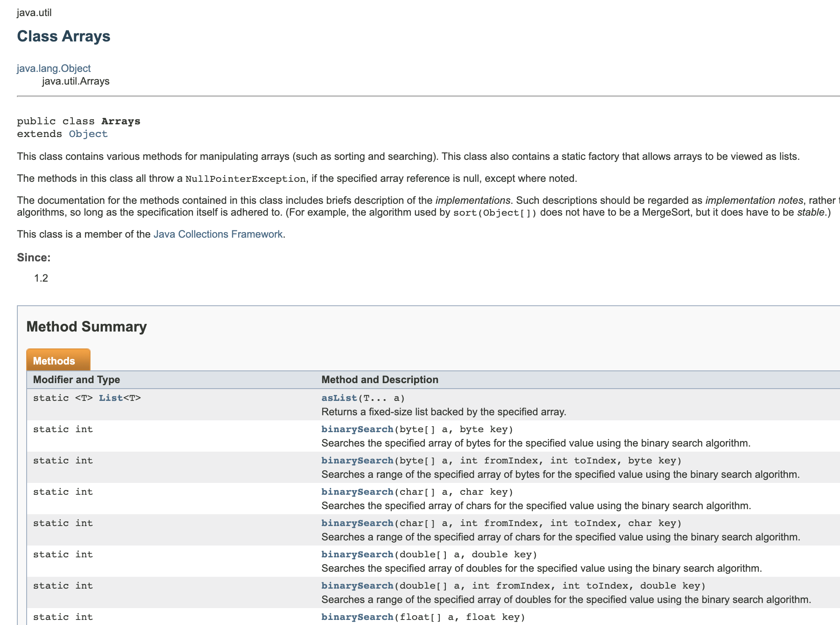This screenshot has height=625, width=840.
Task: Click the Method and Description column header
Action: 379,380
